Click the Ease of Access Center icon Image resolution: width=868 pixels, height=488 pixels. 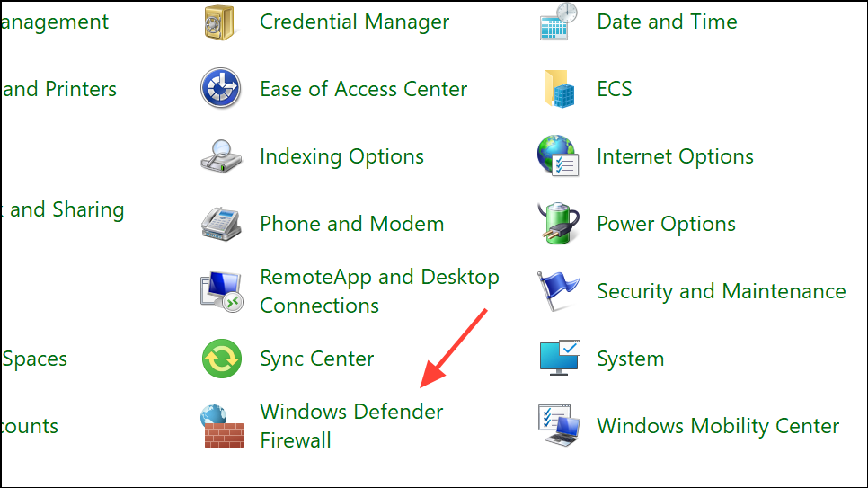pos(221,89)
